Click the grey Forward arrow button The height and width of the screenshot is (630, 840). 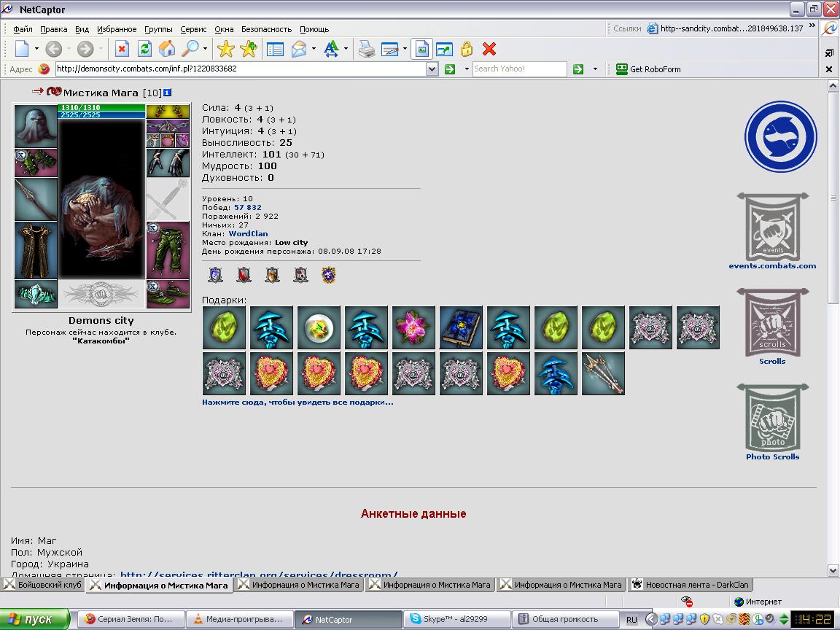85,50
